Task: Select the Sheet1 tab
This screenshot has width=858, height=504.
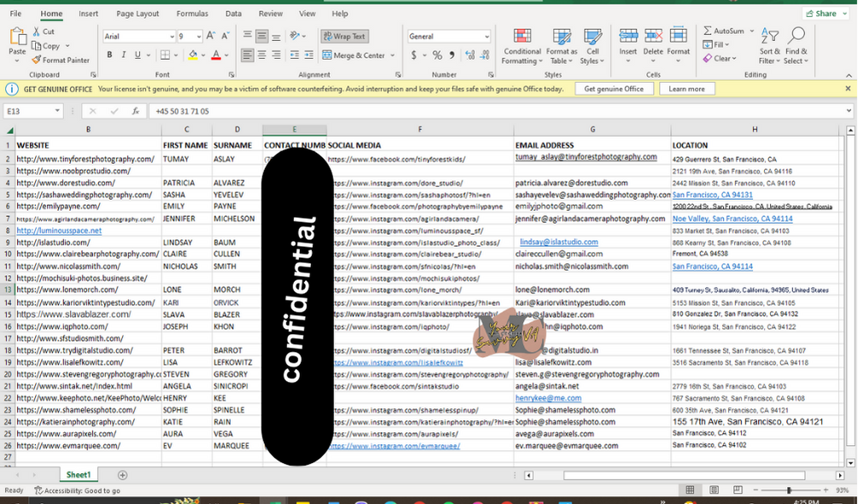Action: point(79,475)
